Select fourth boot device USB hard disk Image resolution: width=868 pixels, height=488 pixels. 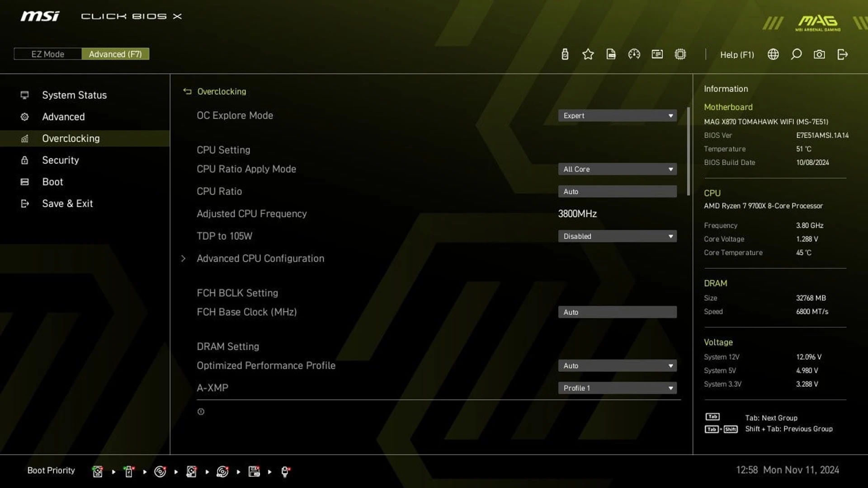(x=191, y=471)
